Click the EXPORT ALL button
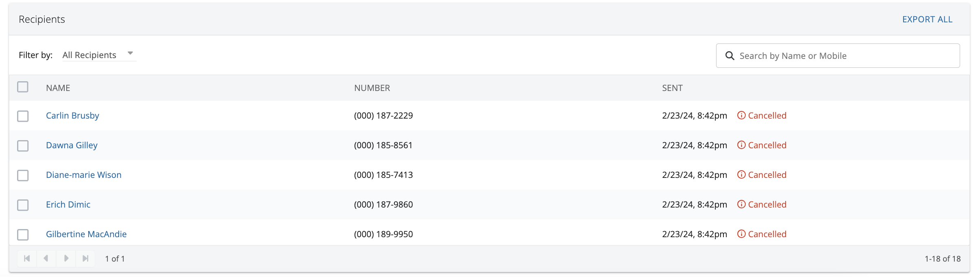Screen dimensions: 980x277 (927, 19)
